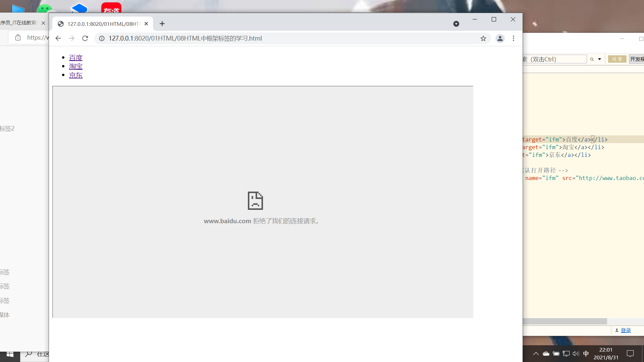Place cursor on the 京东 code line
The width and height of the screenshot is (644, 362).
[x=556, y=155]
